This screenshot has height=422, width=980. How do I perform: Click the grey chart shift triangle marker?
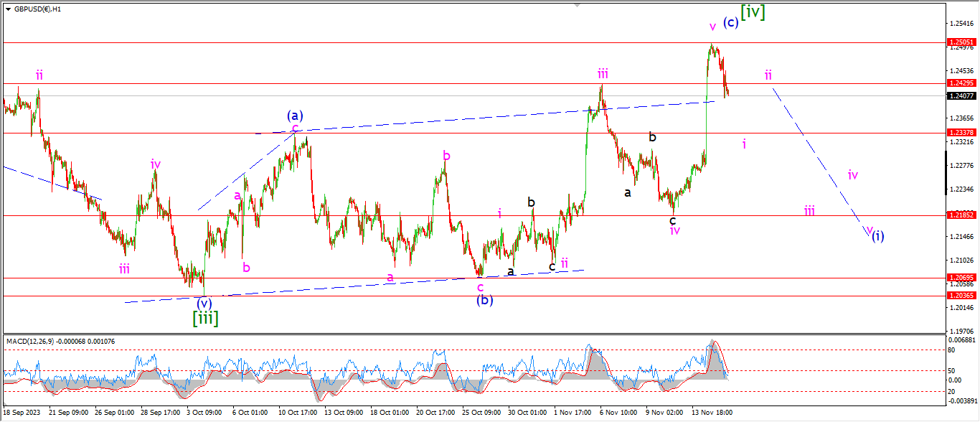(576, 6)
